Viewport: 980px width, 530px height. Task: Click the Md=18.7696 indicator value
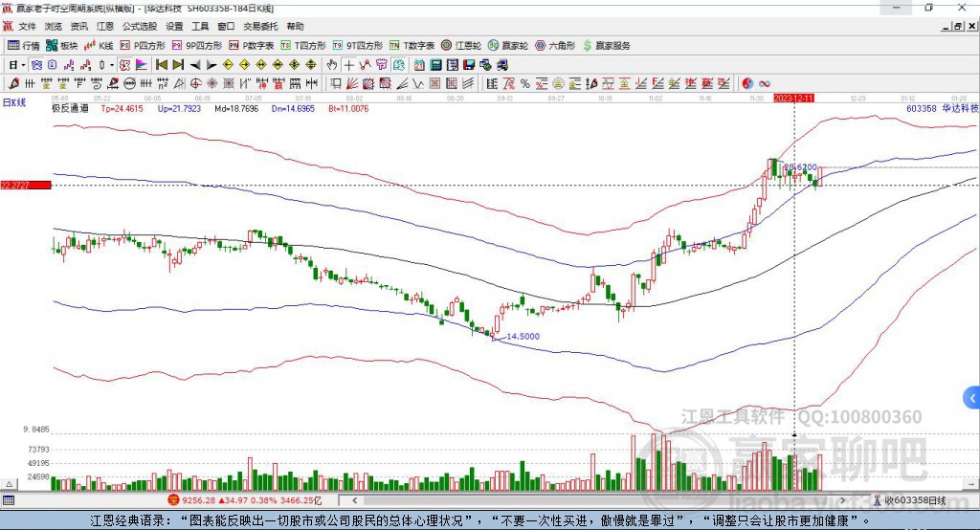tap(236, 108)
